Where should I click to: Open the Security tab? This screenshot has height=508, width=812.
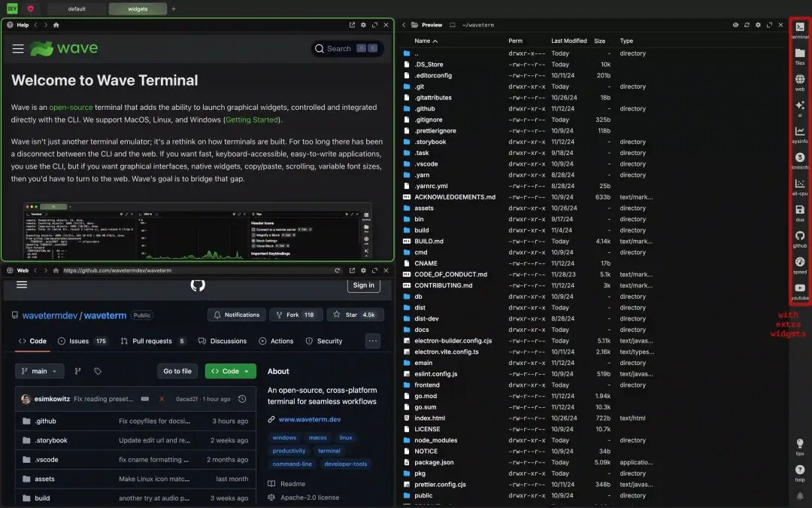323,341
